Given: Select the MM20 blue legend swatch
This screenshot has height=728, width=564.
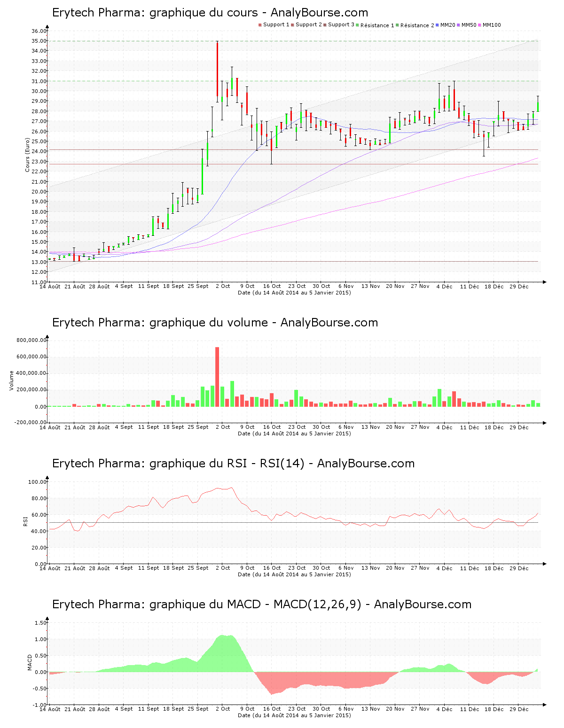Looking at the screenshot, I should pos(438,25).
